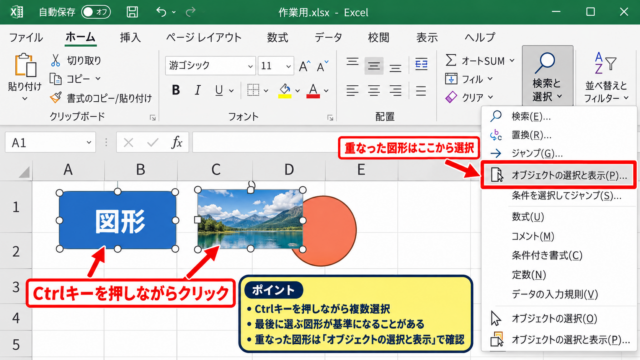Expand the コピー dropdown arrow
This screenshot has height=360, width=640.
pos(98,78)
